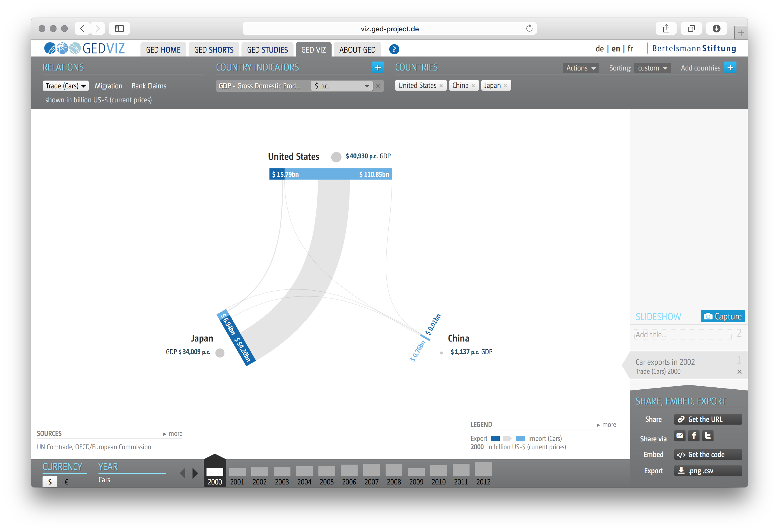Click the Add countries plus icon
Screen dimensions: 779x532
(730, 67)
